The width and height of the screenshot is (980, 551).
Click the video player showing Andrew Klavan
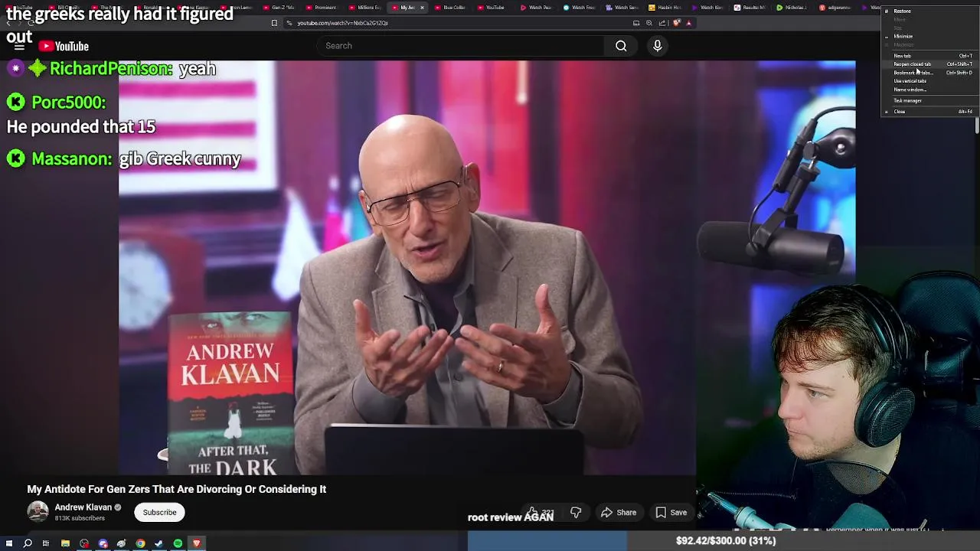tap(487, 268)
